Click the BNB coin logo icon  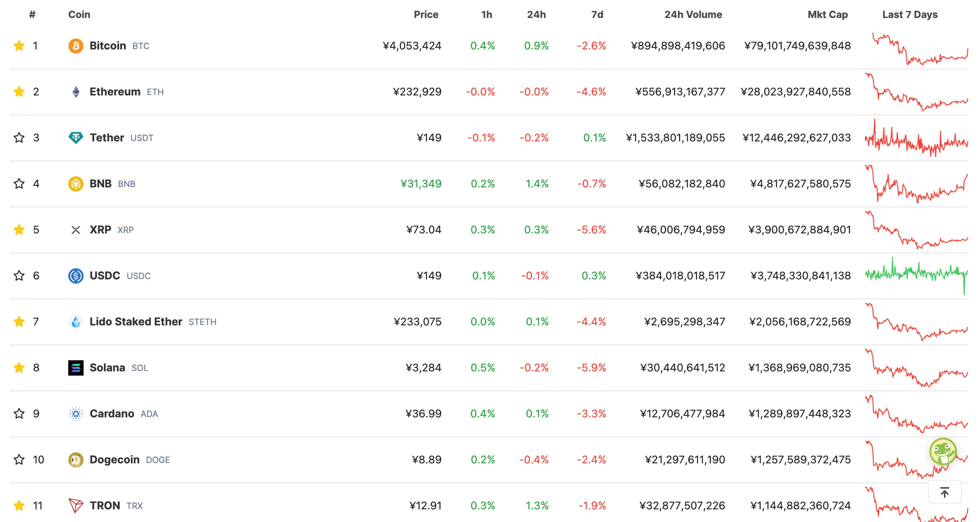tap(76, 184)
